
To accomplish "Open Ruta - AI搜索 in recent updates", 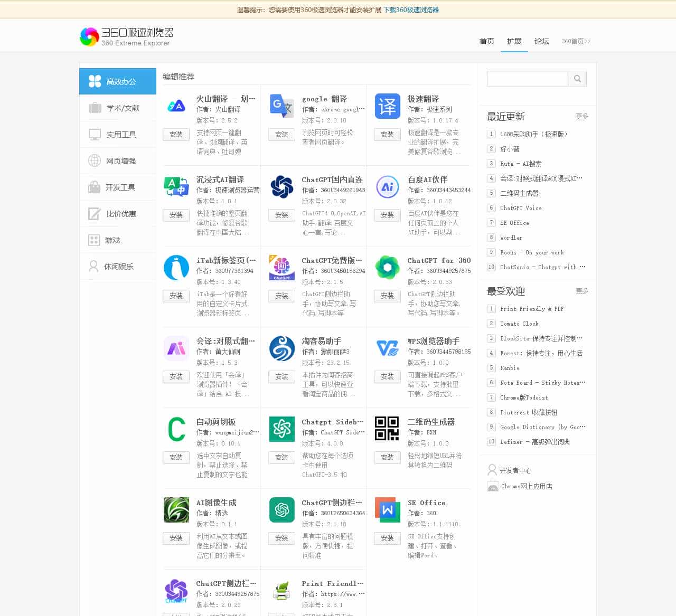I will pyautogui.click(x=521, y=164).
